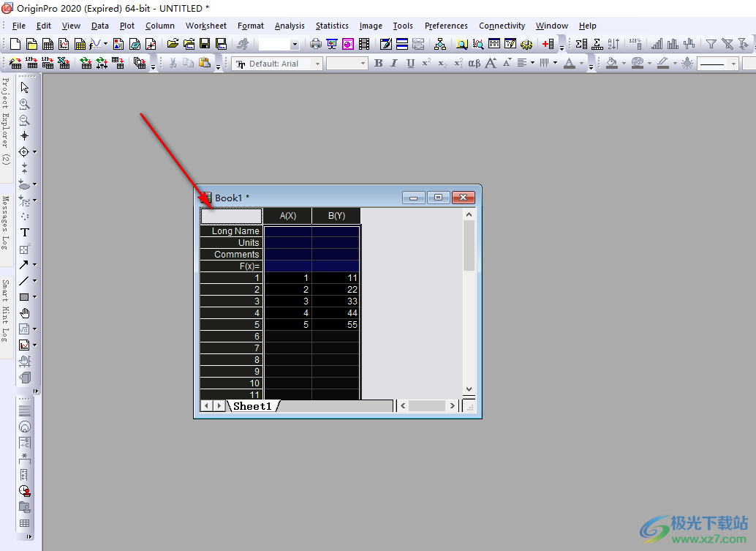Open the font color picker
This screenshot has width=756, height=551.
570,63
